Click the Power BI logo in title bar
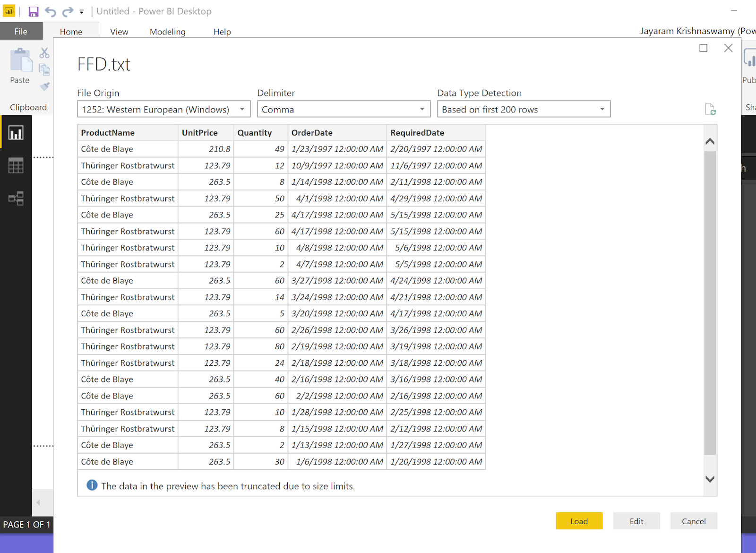Screen dimensions: 756x553 click(x=9, y=11)
